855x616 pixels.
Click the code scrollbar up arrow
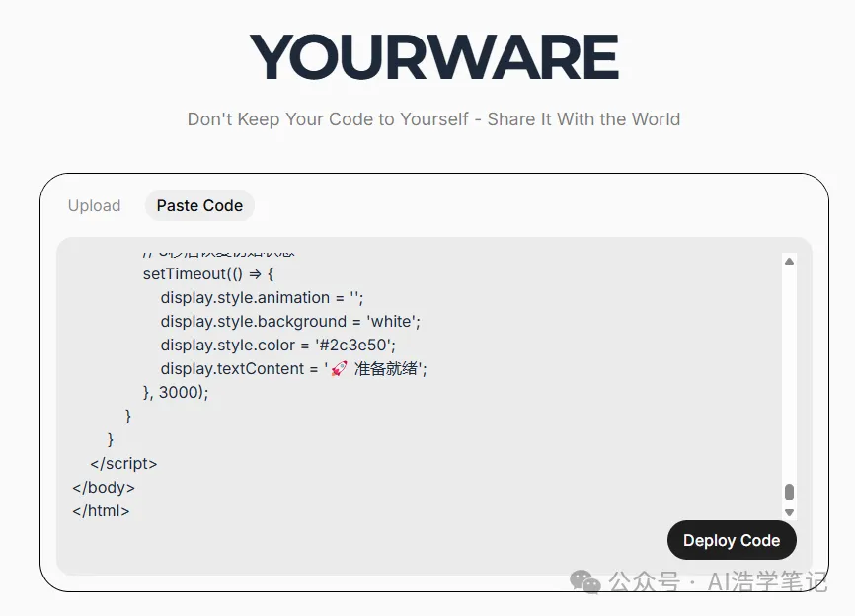[x=789, y=262]
